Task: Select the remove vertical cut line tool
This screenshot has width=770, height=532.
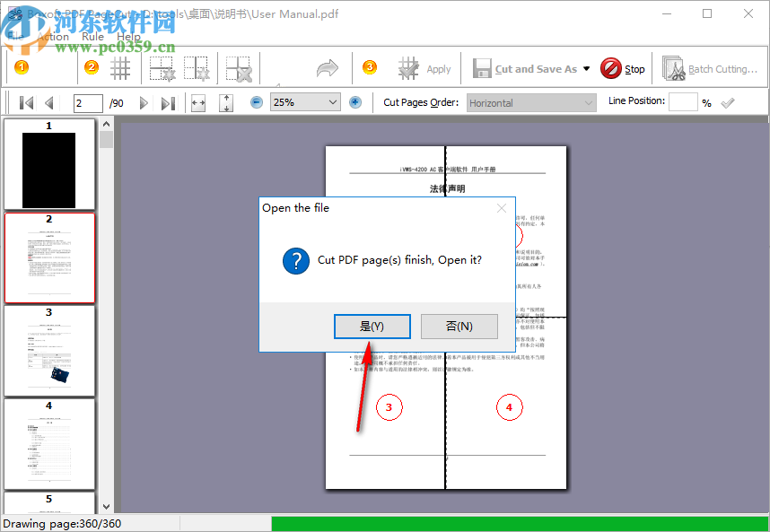Action: [199, 68]
